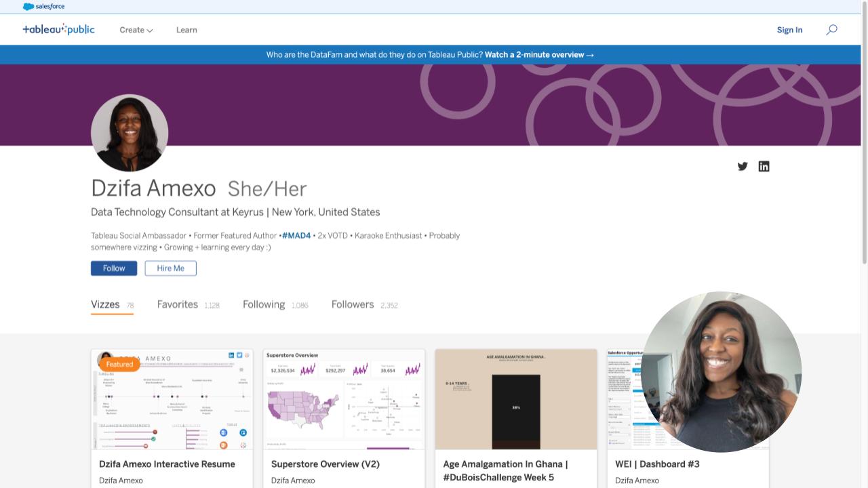This screenshot has width=868, height=488.
Task: Open the Tableau Public home logo
Action: [58, 30]
